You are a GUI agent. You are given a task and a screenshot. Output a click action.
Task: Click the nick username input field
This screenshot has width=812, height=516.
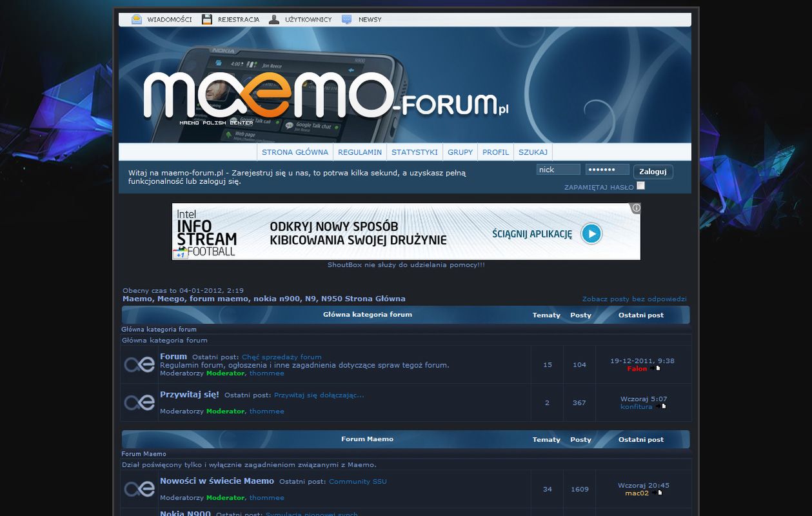point(559,170)
